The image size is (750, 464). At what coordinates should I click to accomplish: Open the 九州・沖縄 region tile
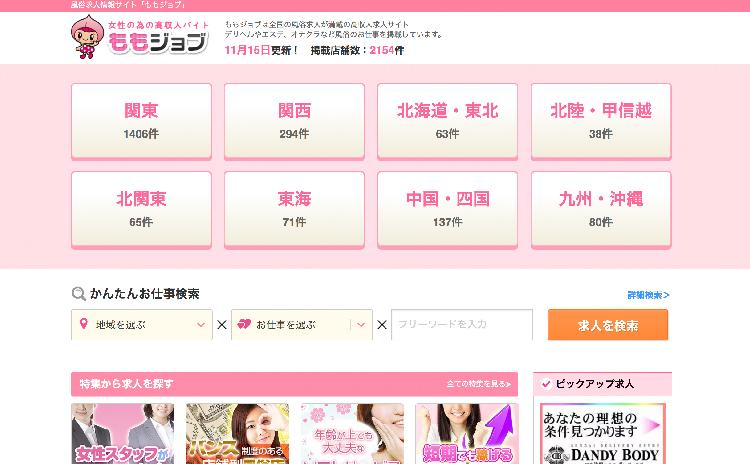click(x=601, y=210)
